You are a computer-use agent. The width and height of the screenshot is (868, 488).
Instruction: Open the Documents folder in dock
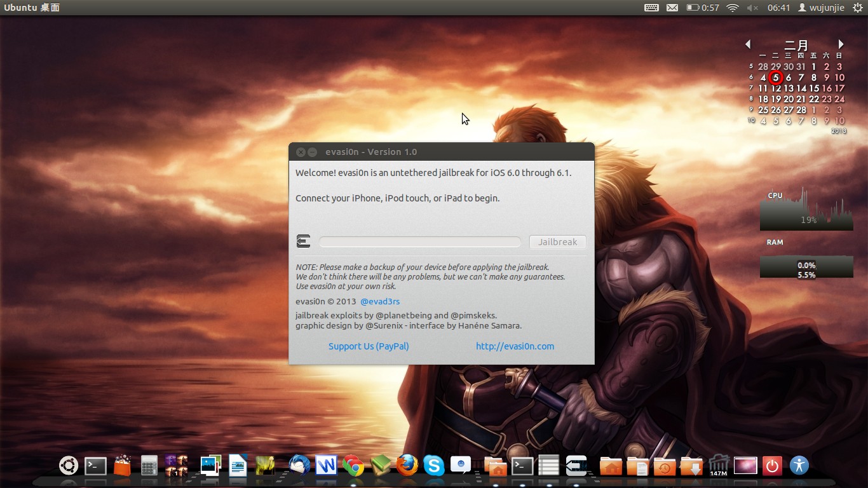tap(637, 466)
